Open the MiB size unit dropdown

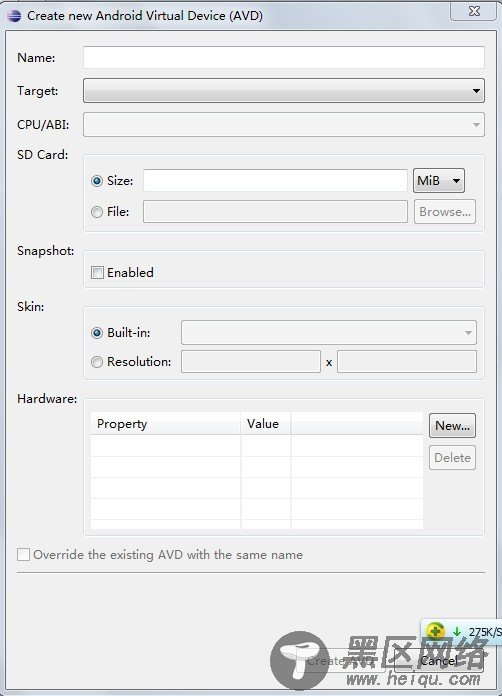pyautogui.click(x=439, y=181)
